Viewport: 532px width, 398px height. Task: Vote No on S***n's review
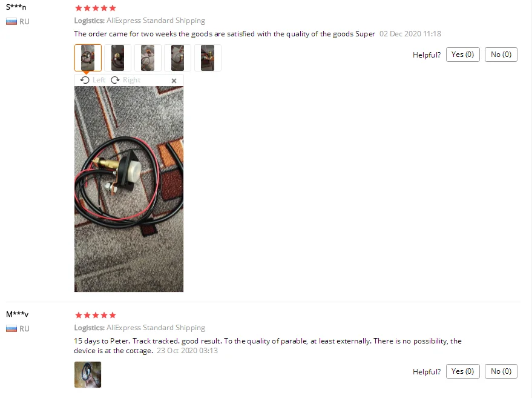[501, 55]
